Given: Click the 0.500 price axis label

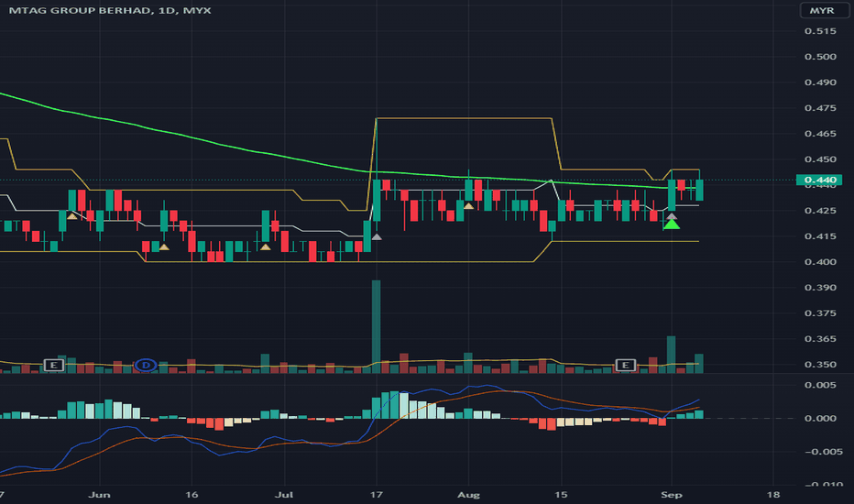Looking at the screenshot, I should pos(820,57).
